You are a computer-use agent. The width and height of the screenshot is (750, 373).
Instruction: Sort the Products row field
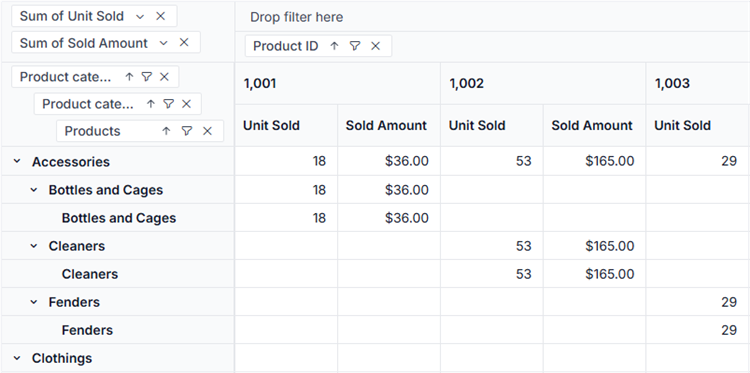[166, 131]
